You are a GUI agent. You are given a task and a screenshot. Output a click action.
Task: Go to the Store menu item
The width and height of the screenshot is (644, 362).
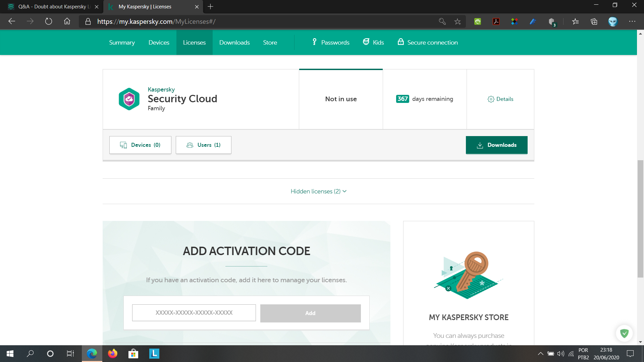270,43
